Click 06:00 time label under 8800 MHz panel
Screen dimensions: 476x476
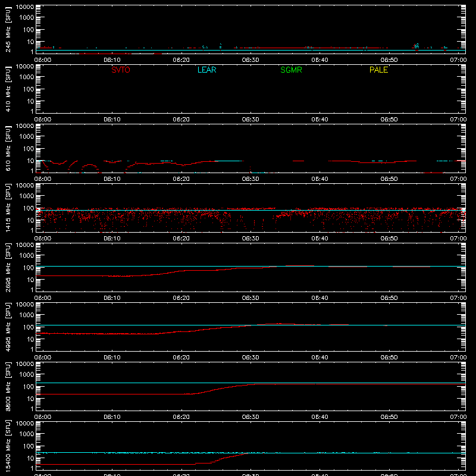[43, 417]
